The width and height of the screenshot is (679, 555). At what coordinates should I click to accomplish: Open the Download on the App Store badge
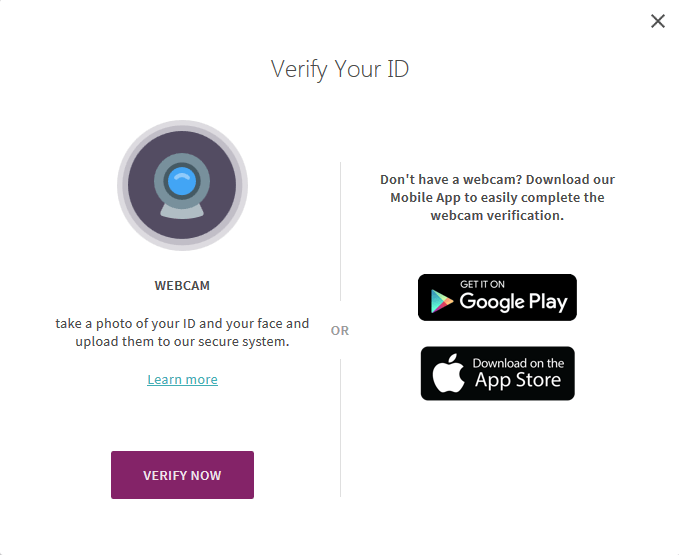pos(497,373)
